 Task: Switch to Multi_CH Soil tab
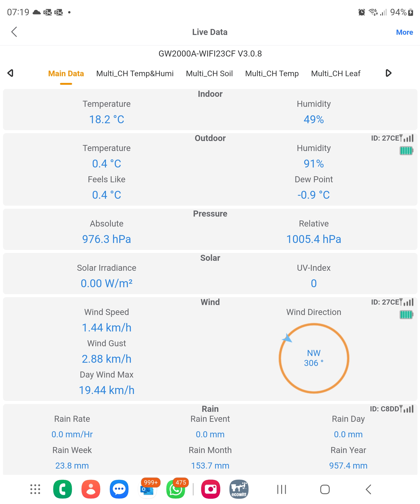[x=209, y=73]
